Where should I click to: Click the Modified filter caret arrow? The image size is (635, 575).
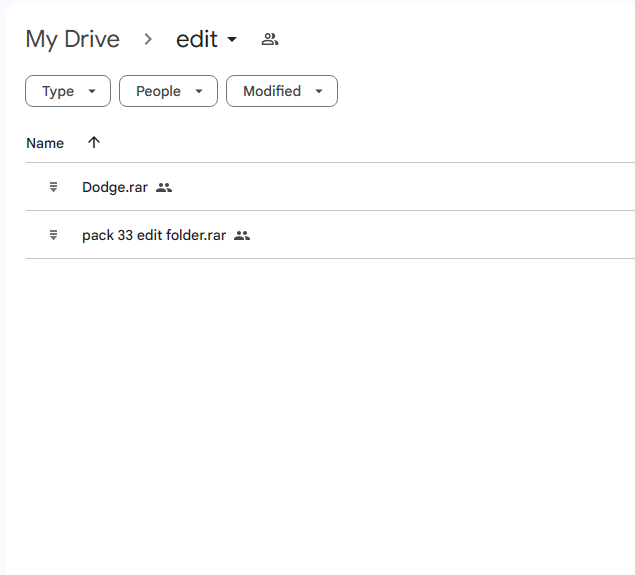[x=319, y=91]
